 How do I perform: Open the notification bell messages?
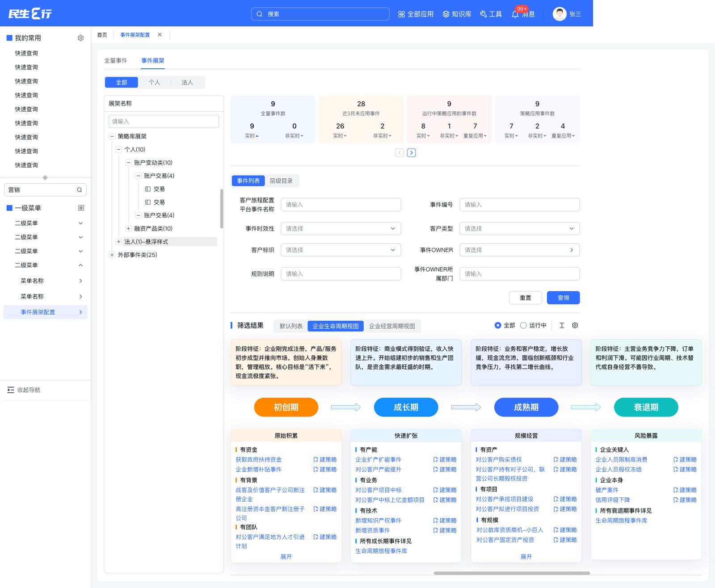pyautogui.click(x=515, y=14)
